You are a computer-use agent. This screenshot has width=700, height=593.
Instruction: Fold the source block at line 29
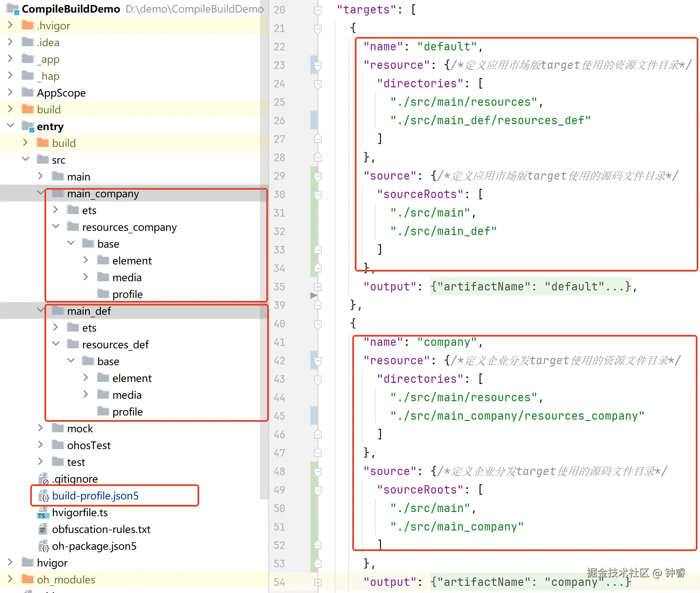[x=318, y=176]
